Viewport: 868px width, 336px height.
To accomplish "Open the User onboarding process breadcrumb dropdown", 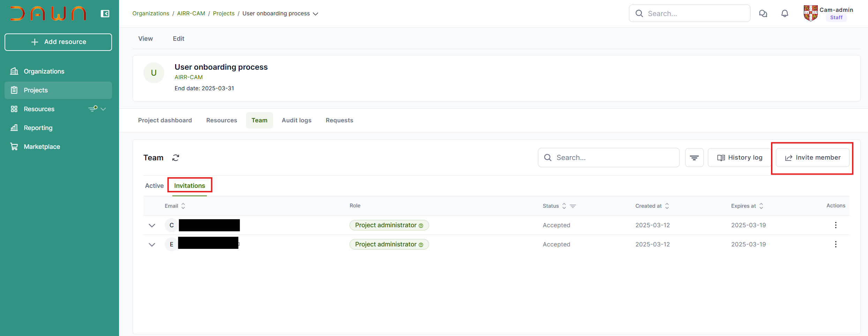I will [315, 14].
